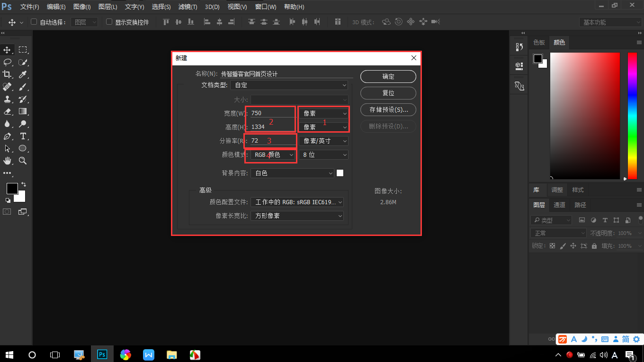
Task: Open the 像素长宽比 方形像素 dropdown
Action: 297,216
